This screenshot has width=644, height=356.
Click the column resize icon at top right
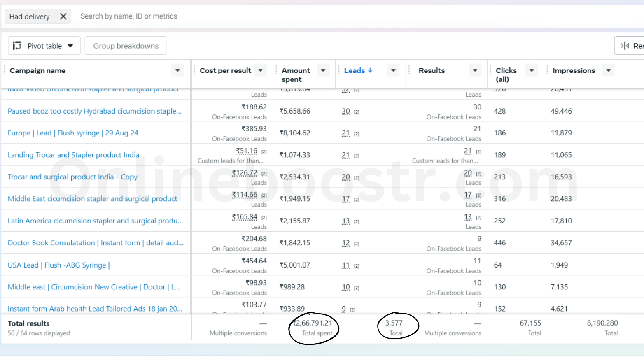point(625,46)
